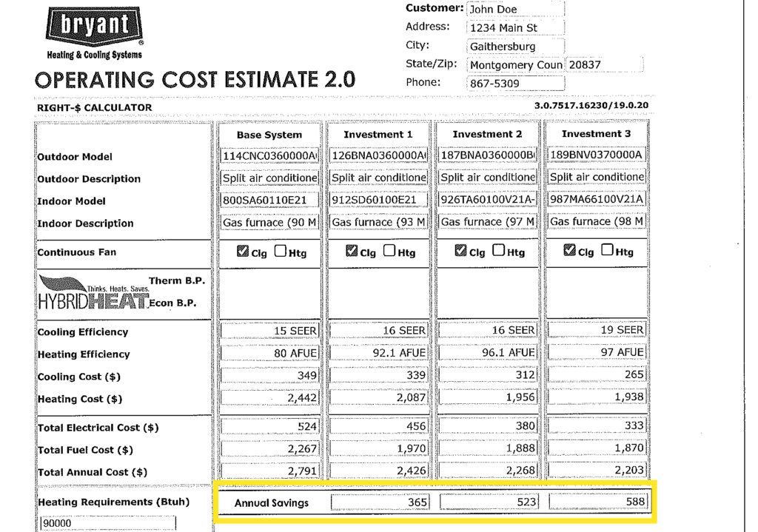The image size is (758, 532).
Task: Toggle the Base System Clg continuous fan checkbox
Action: (242, 252)
